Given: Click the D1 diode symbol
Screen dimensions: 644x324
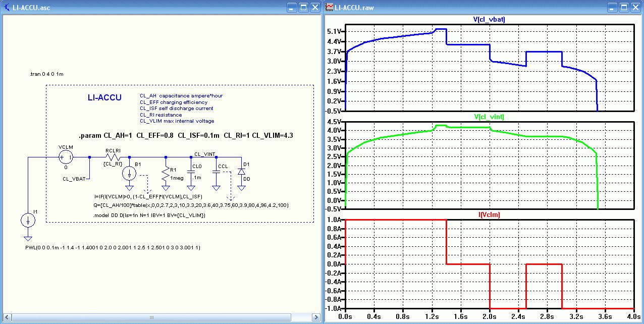Looking at the screenshot, I should pos(241,172).
